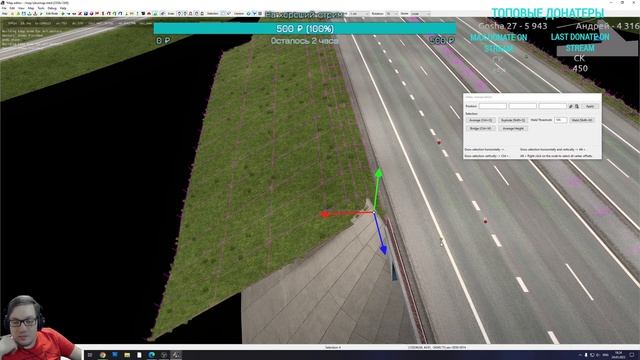
Task: Click the red house toolbar icon
Action: pos(149,13)
